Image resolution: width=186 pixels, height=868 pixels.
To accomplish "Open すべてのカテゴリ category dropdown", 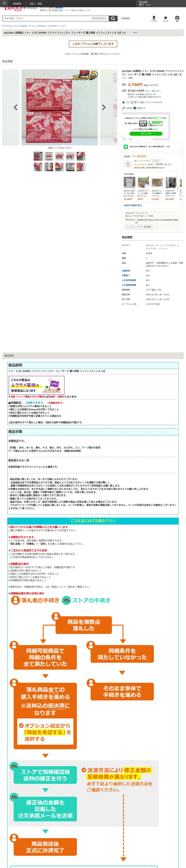I will [99, 19].
